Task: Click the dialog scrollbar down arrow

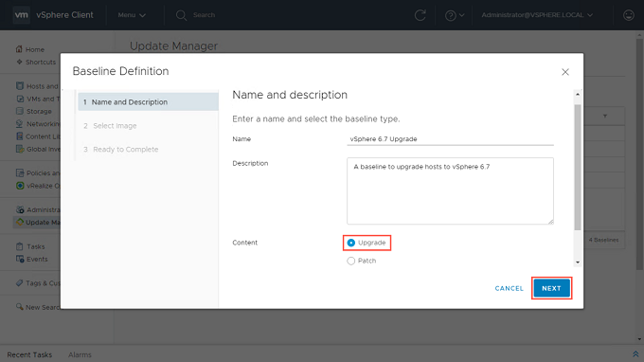Action: tap(578, 262)
